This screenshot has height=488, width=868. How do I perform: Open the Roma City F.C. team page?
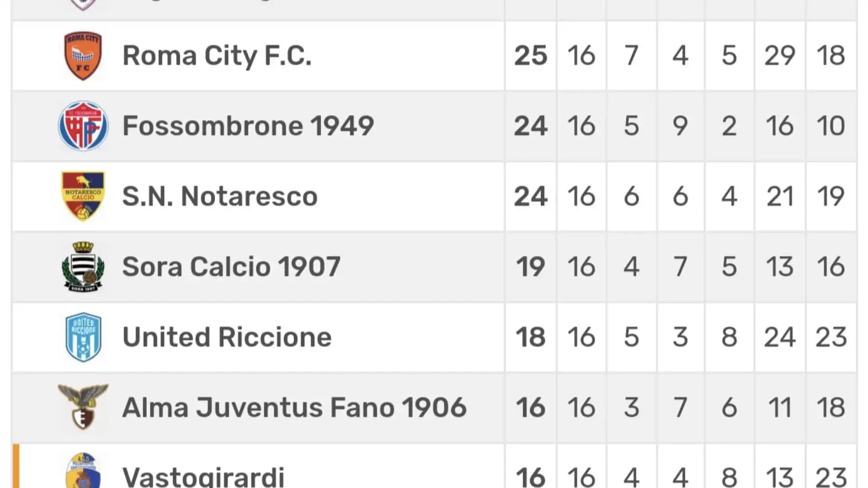tap(217, 56)
